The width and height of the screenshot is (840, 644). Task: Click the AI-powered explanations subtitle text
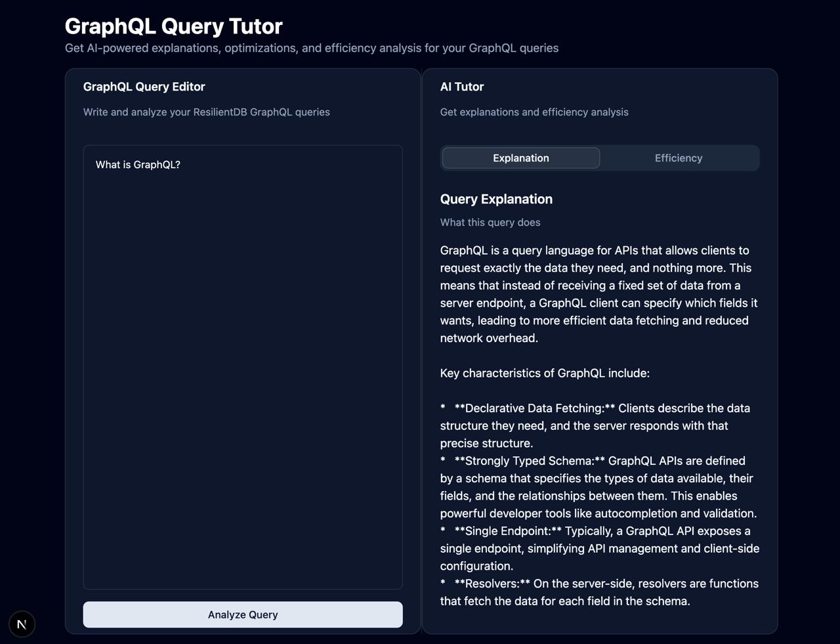click(x=312, y=48)
